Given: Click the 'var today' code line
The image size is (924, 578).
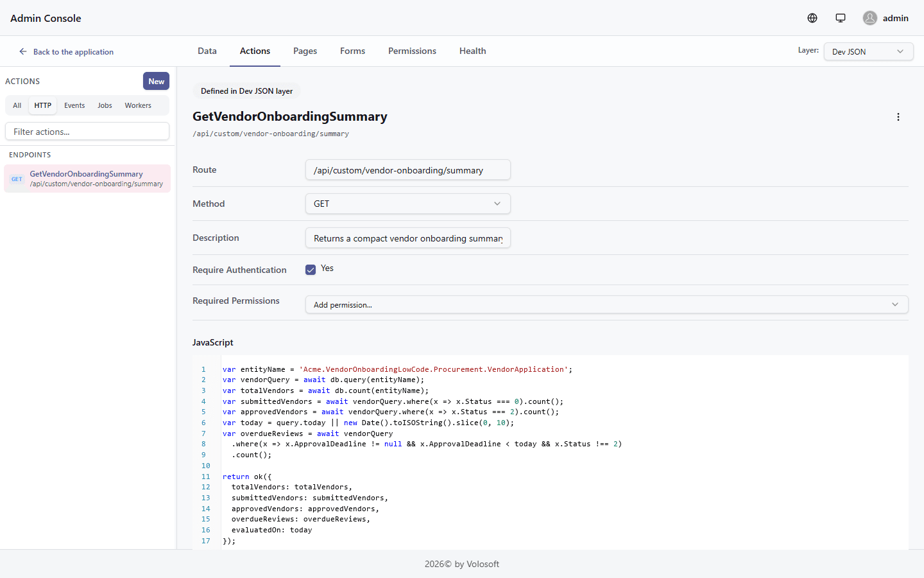Looking at the screenshot, I should point(368,423).
